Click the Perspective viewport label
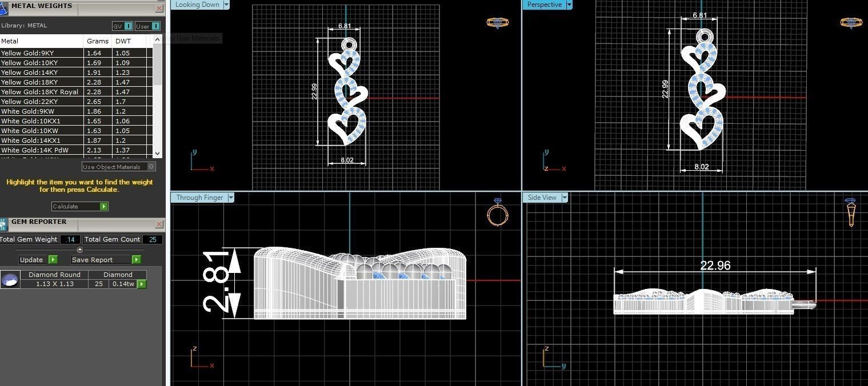868x386 pixels. (544, 5)
